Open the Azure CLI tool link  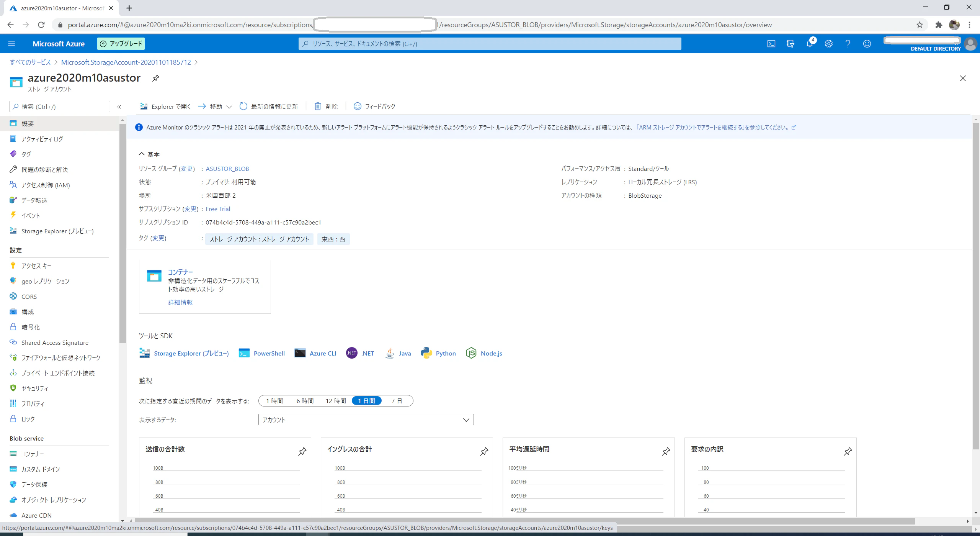[315, 353]
